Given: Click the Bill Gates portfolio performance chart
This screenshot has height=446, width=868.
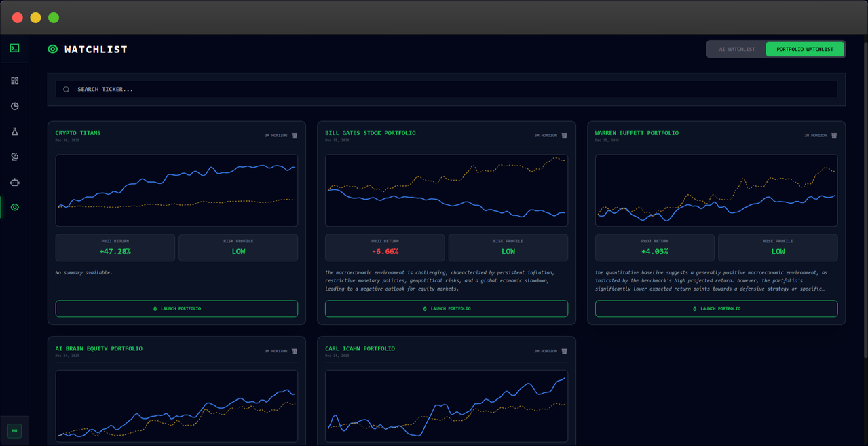Looking at the screenshot, I should (447, 191).
